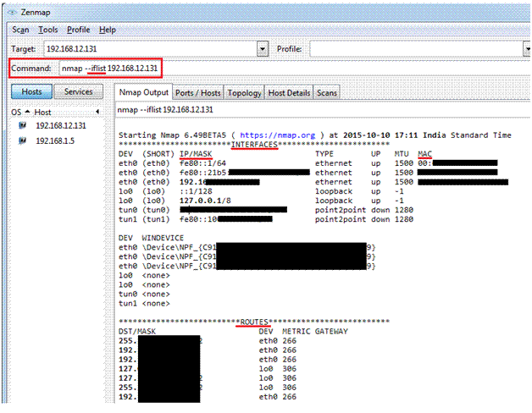
Task: Click the Profile selection field
Action: [416, 49]
